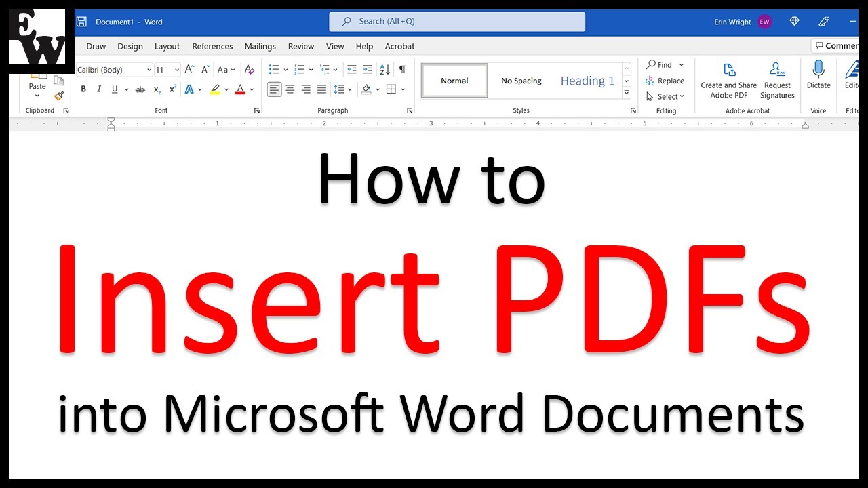Click the Request Signatures icon
Image resolution: width=868 pixels, height=488 pixels.
pos(777,80)
